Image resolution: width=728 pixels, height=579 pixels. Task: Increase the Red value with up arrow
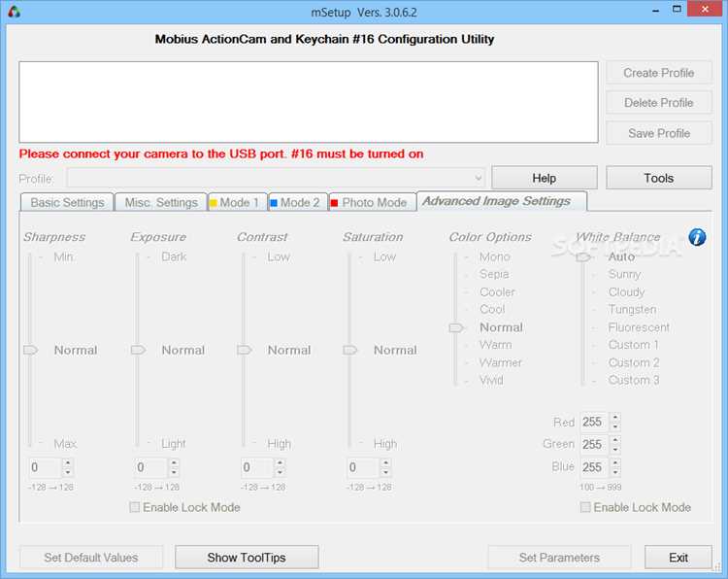615,418
